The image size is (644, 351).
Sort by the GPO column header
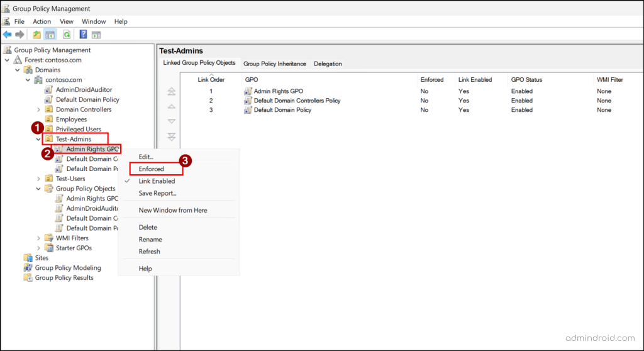pyautogui.click(x=329, y=80)
